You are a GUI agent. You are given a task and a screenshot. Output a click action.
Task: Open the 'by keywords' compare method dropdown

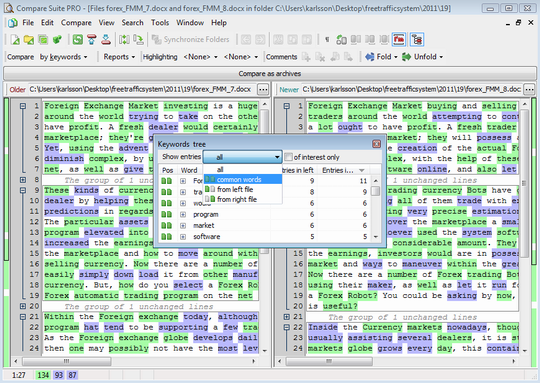coord(64,57)
